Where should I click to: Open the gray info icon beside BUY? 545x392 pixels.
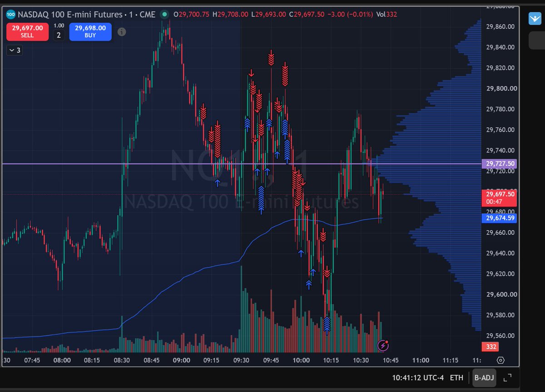click(x=122, y=32)
